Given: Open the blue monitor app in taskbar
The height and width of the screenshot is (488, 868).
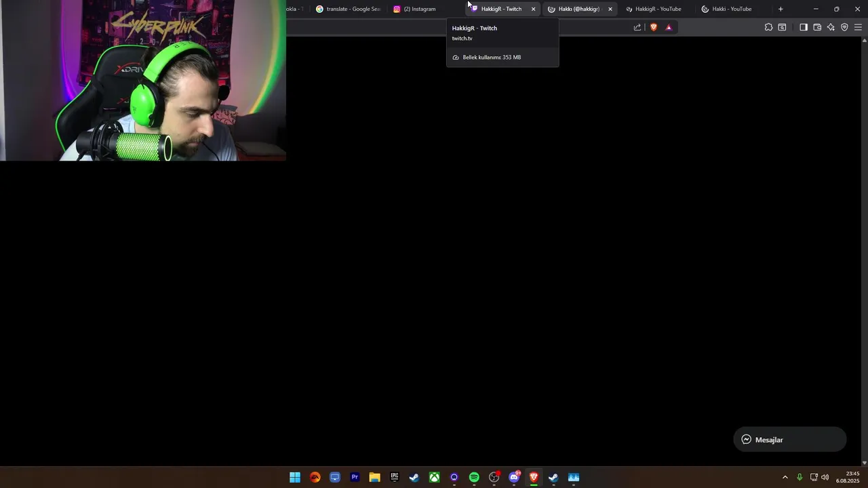Looking at the screenshot, I should tap(335, 477).
